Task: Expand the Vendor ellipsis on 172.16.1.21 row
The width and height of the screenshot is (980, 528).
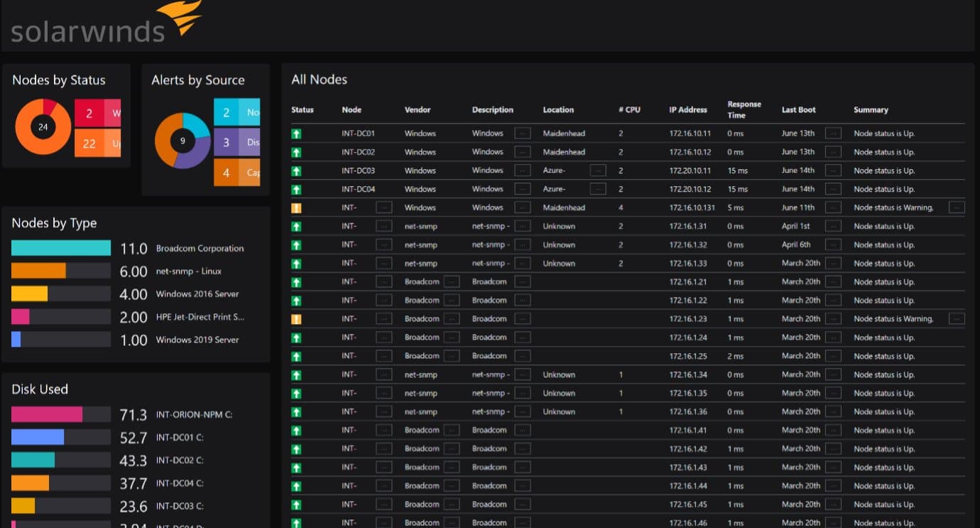Action: (x=452, y=281)
